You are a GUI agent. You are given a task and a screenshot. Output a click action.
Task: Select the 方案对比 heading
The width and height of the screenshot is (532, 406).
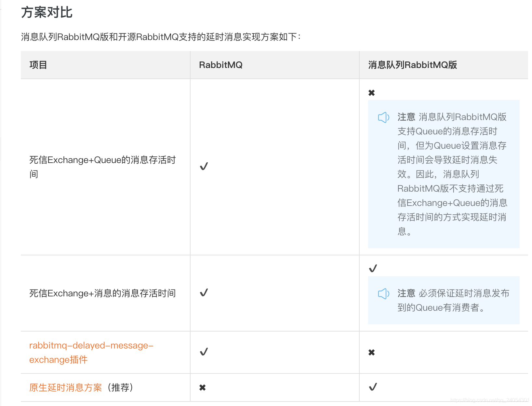coord(47,12)
